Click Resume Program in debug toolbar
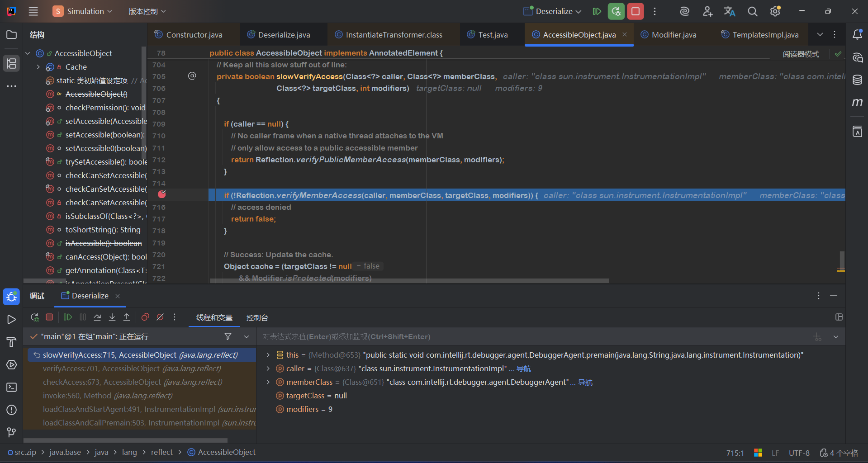 (68, 317)
